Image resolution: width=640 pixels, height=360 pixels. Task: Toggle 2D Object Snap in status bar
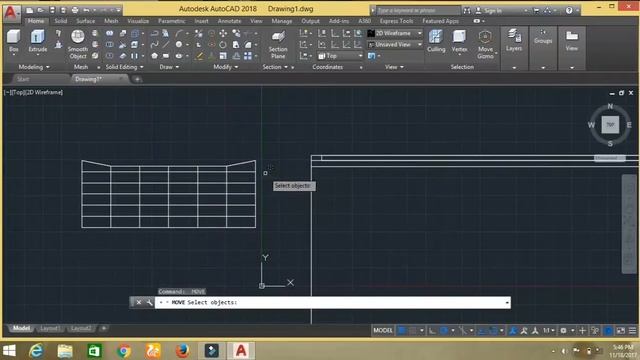[x=493, y=331]
